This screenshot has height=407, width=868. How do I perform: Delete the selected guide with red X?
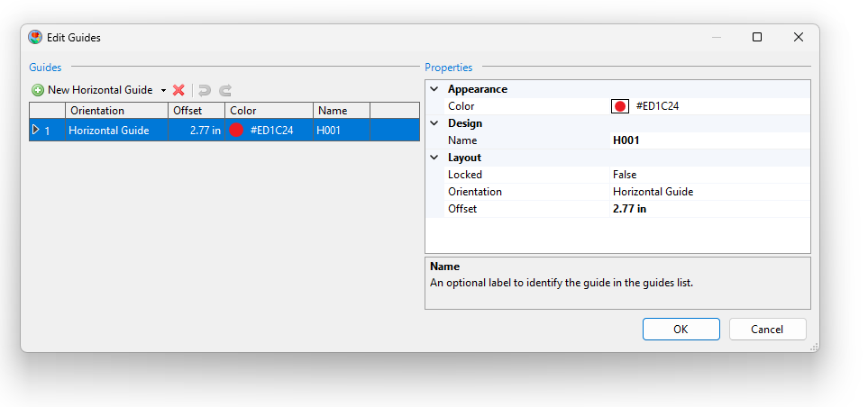click(x=178, y=90)
